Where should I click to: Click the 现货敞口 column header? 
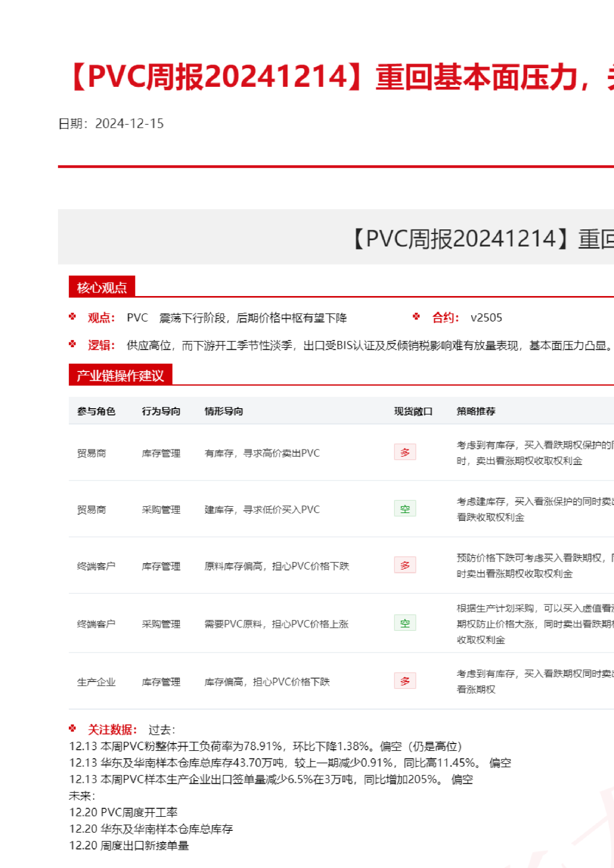pyautogui.click(x=413, y=411)
